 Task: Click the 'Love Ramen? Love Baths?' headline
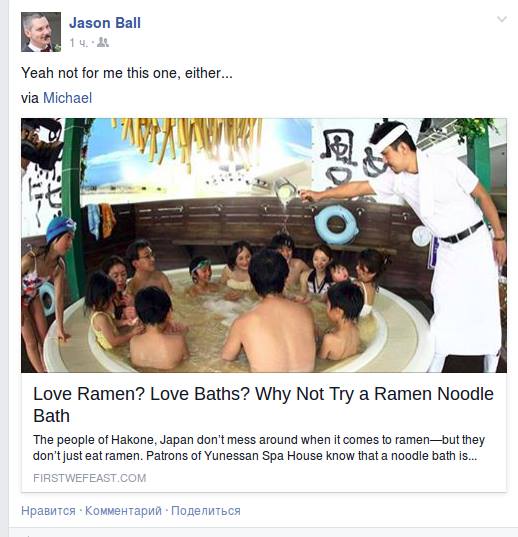[x=263, y=404]
